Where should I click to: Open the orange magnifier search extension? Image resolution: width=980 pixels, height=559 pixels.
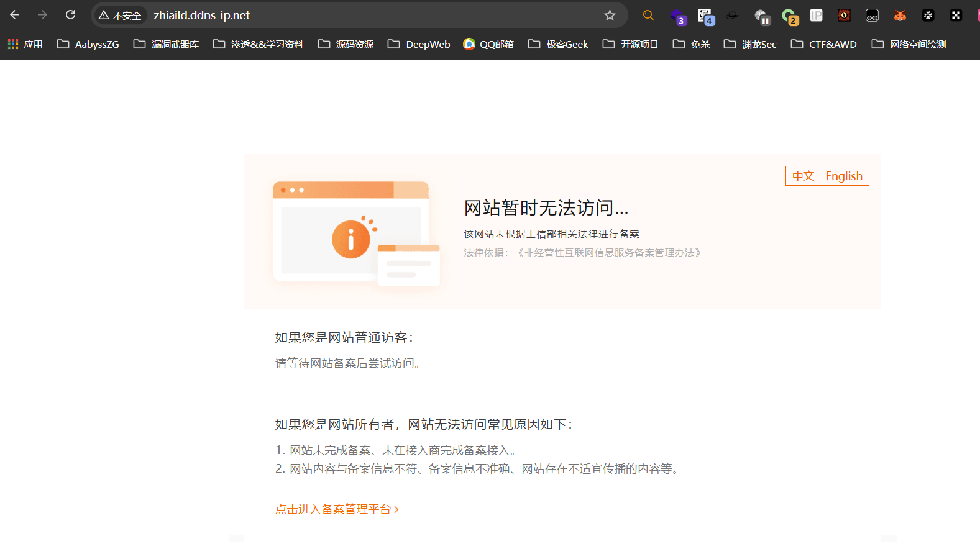click(648, 16)
